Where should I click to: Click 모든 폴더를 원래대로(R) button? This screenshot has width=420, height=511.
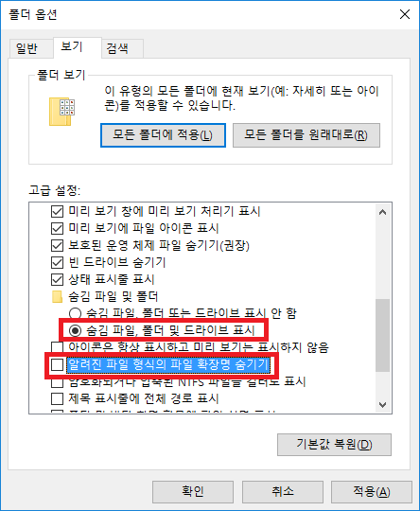point(306,135)
